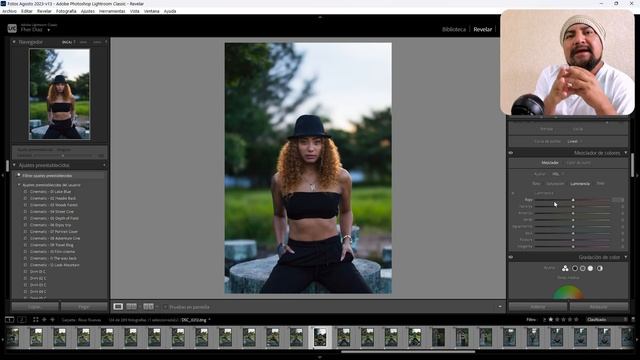Viewport: 640px width, 360px height.
Task: Click the Navegador preview thumbnail
Action: (x=60, y=94)
